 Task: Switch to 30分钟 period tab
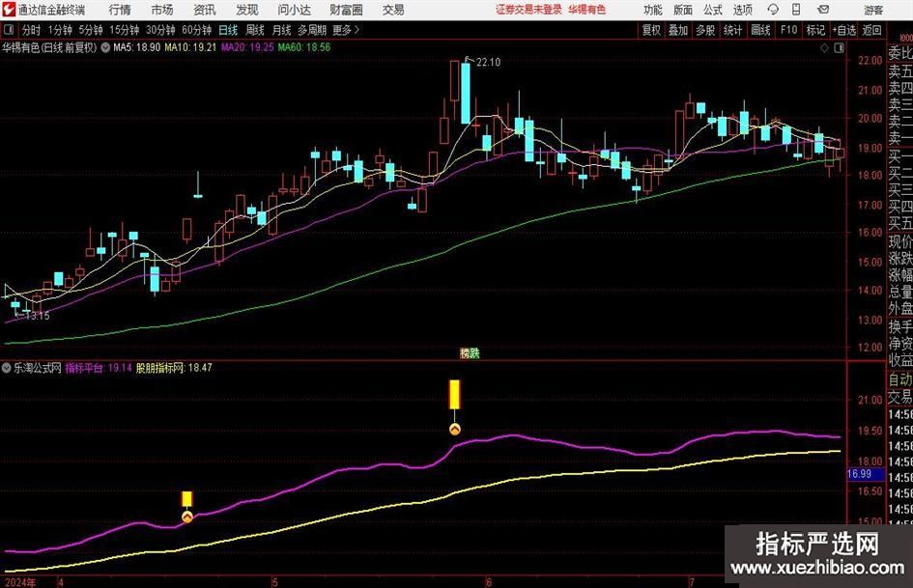pos(160,30)
